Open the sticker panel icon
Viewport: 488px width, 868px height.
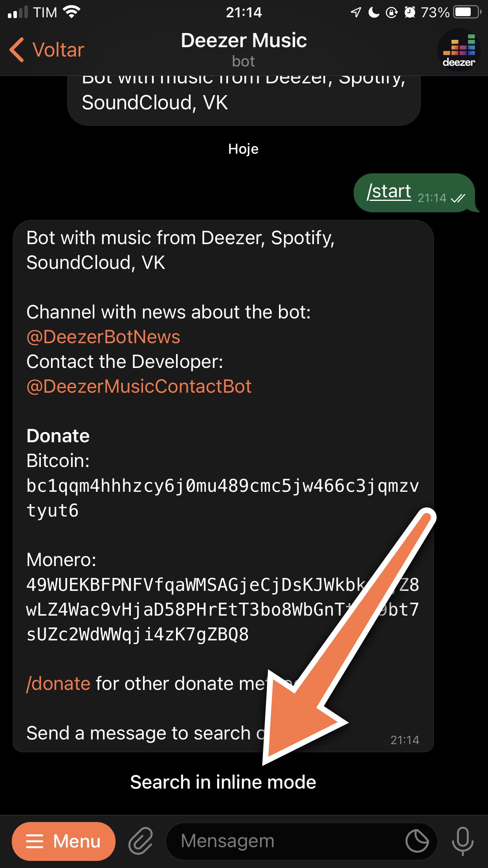(x=417, y=841)
